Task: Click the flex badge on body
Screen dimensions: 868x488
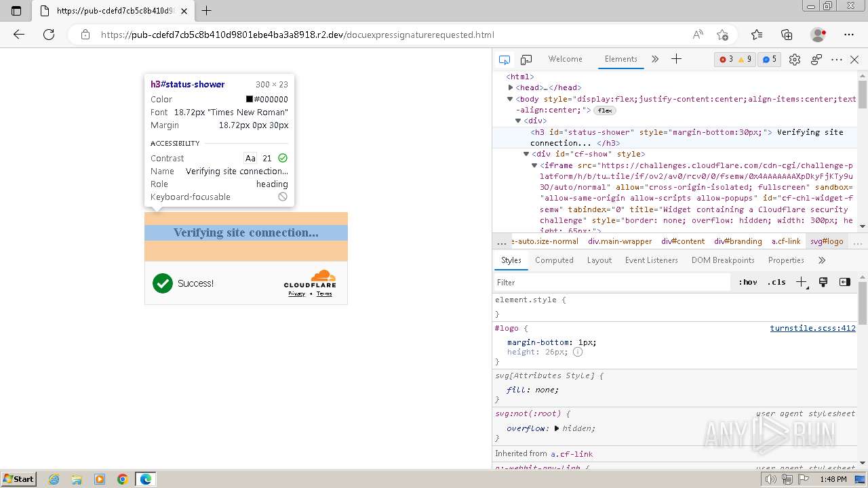Action: pos(604,110)
